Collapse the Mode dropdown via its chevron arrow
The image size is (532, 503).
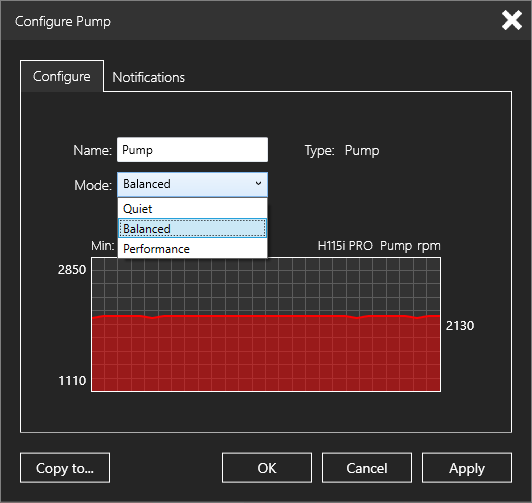[259, 184]
